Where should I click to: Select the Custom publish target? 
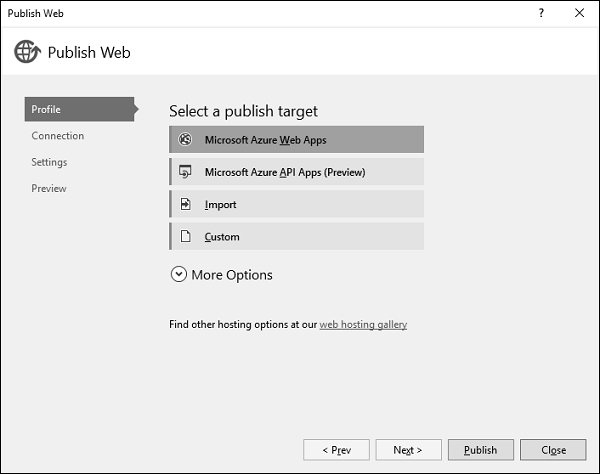297,237
